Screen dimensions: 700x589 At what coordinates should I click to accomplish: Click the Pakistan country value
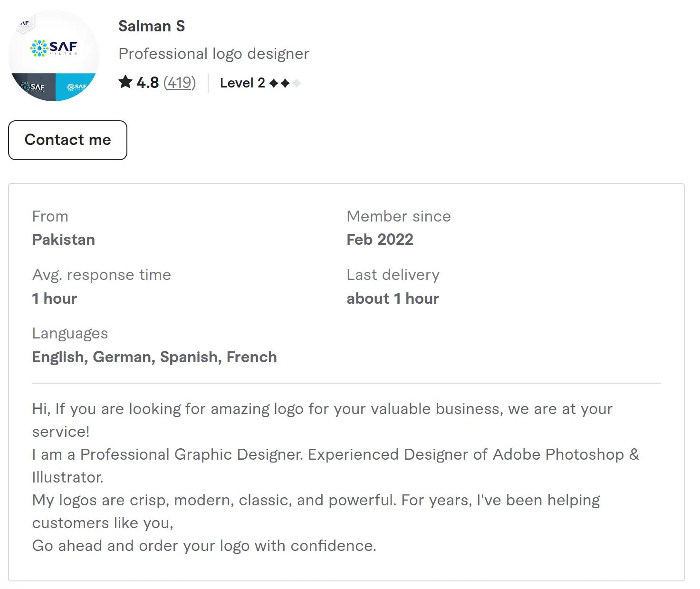pos(64,240)
